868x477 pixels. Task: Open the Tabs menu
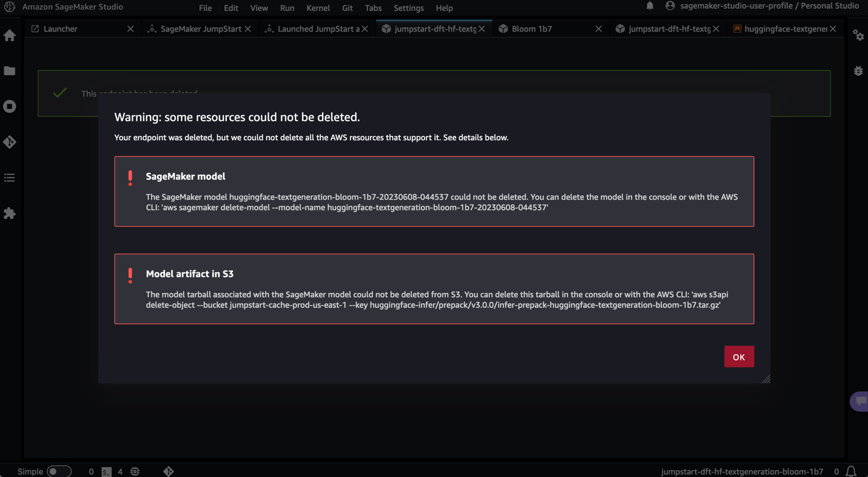pyautogui.click(x=373, y=8)
